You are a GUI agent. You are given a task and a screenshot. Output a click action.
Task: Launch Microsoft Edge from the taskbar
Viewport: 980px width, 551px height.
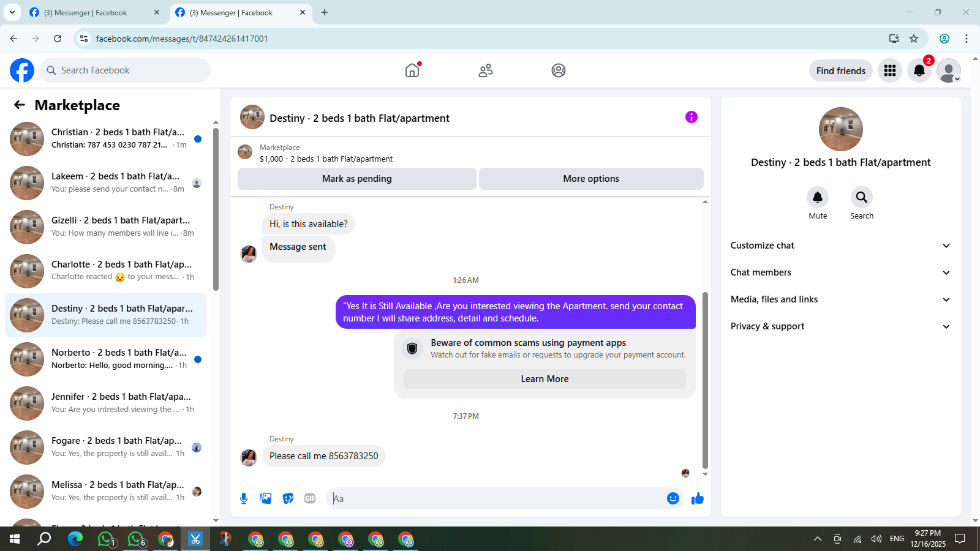tap(75, 539)
